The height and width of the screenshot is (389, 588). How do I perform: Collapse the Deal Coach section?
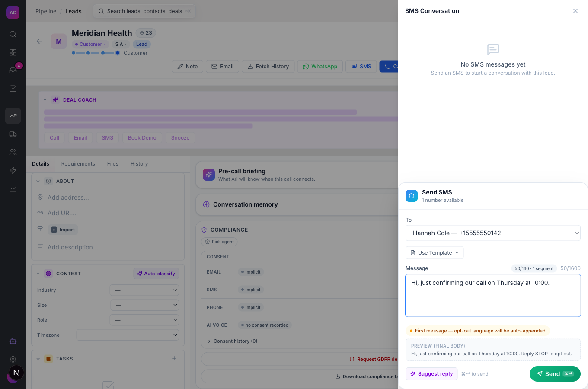click(x=45, y=100)
